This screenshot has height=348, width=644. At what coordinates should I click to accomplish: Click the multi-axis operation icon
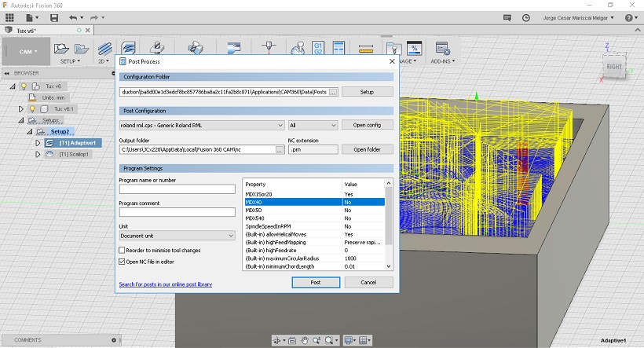coord(196,48)
